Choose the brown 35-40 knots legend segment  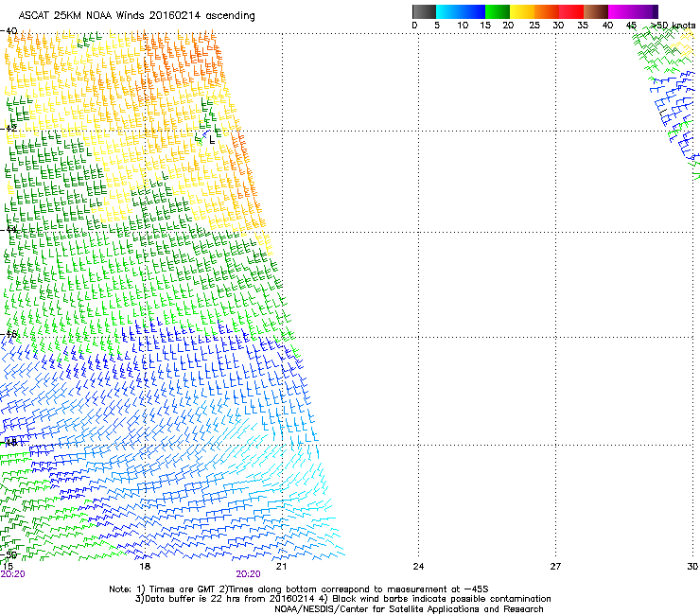click(596, 11)
